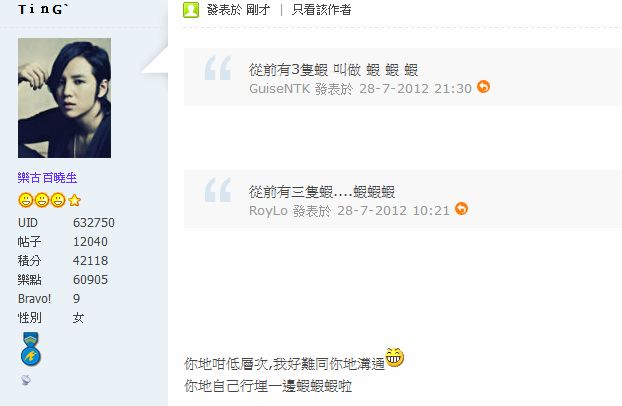
Task: Click the 積分 value 42118
Action: (x=90, y=260)
